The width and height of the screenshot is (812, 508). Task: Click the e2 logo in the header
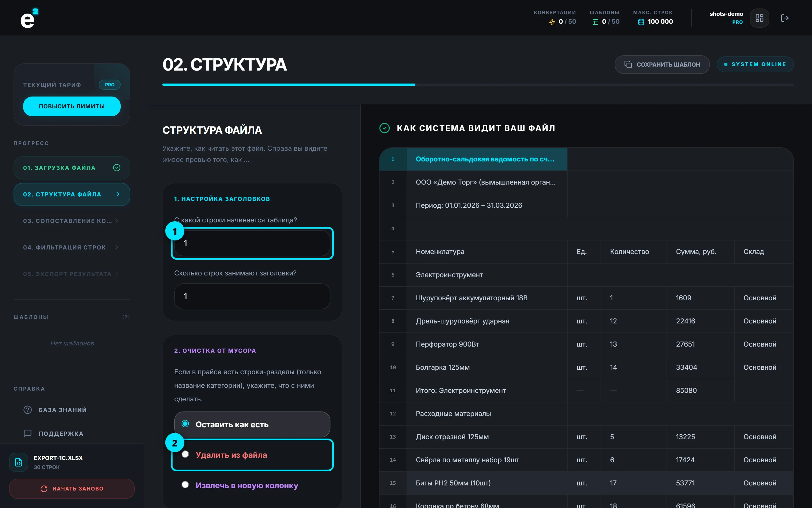29,18
